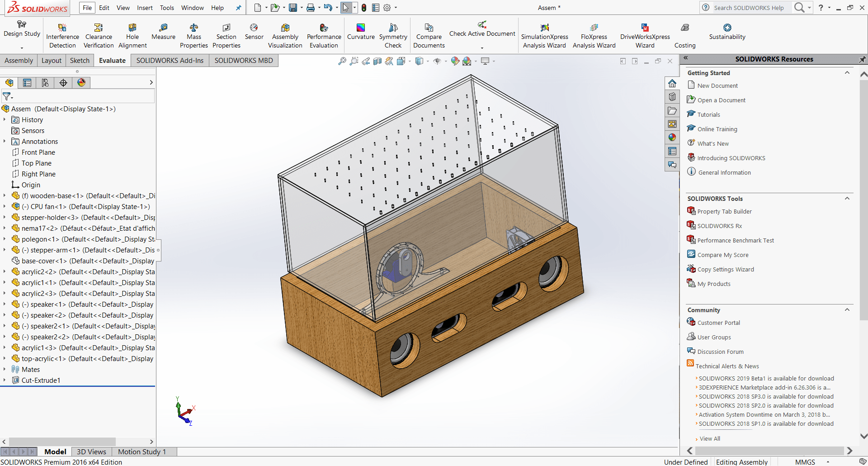Open the Interference Detection tool

pyautogui.click(x=62, y=36)
